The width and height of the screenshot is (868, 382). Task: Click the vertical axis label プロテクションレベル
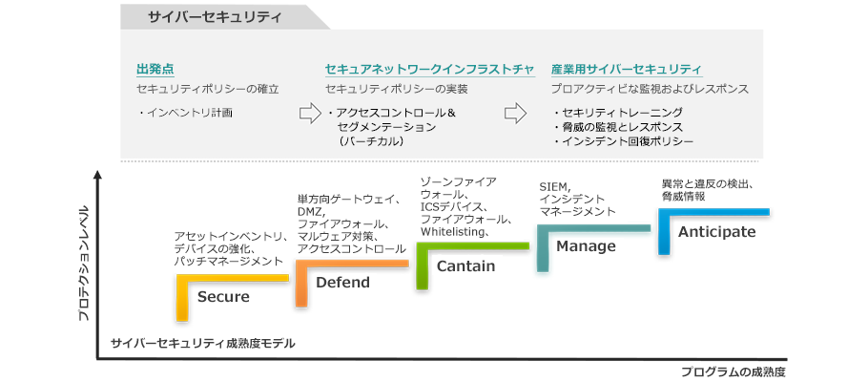(83, 264)
